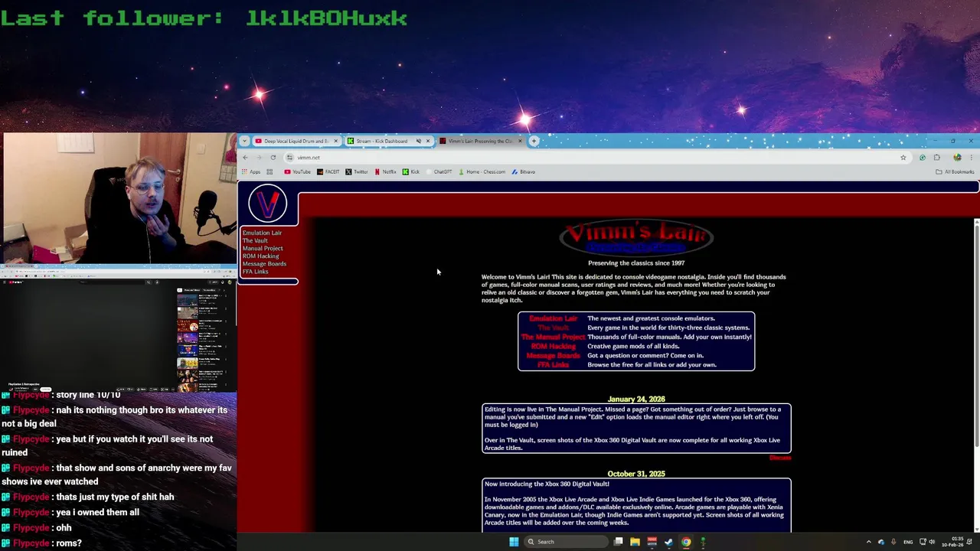Open volume control in the system tray

(932, 542)
